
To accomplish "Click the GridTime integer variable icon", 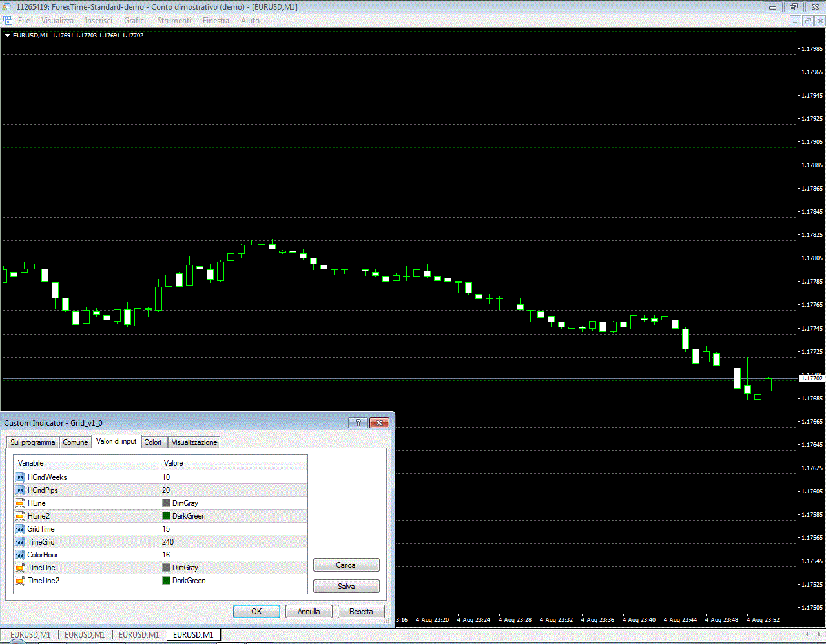I will click(x=20, y=529).
